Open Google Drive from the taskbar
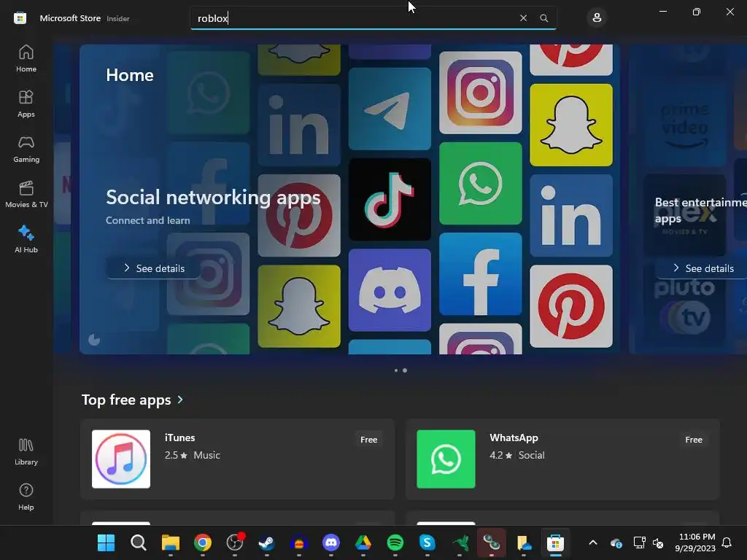 point(363,542)
